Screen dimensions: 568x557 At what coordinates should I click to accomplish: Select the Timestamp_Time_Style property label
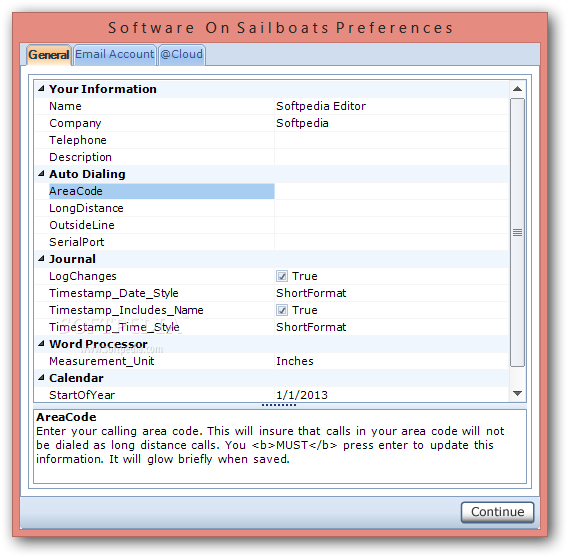tap(114, 327)
